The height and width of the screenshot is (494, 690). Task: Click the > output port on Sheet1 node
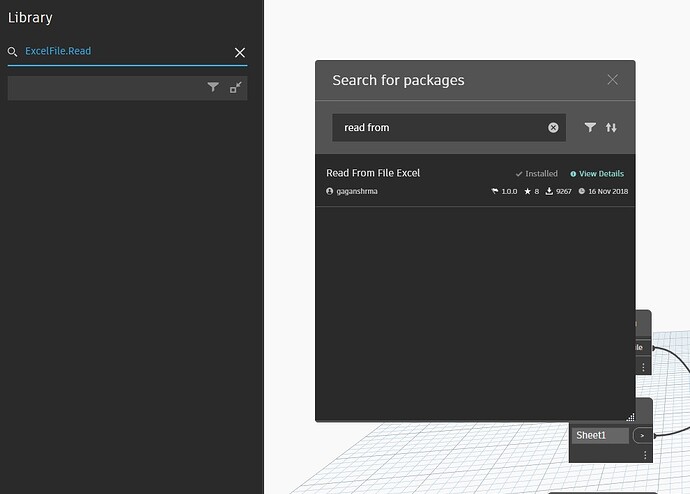642,435
